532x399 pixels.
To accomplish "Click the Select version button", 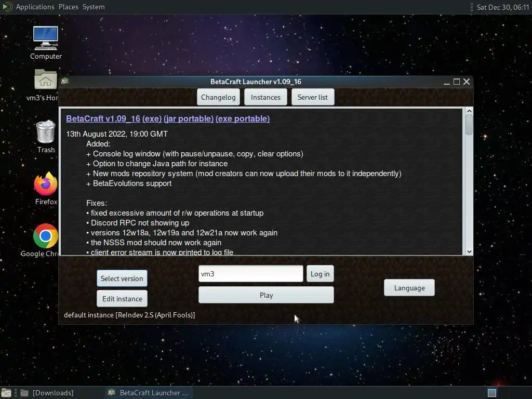I will (122, 278).
